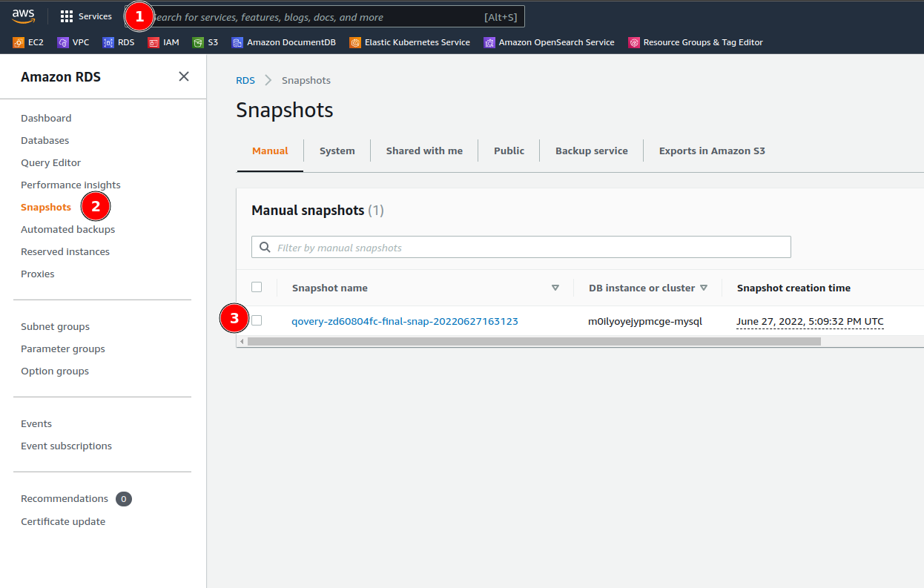Viewport: 924px width, 588px height.
Task: Check the qovery snapshot row checkbox
Action: (x=256, y=321)
